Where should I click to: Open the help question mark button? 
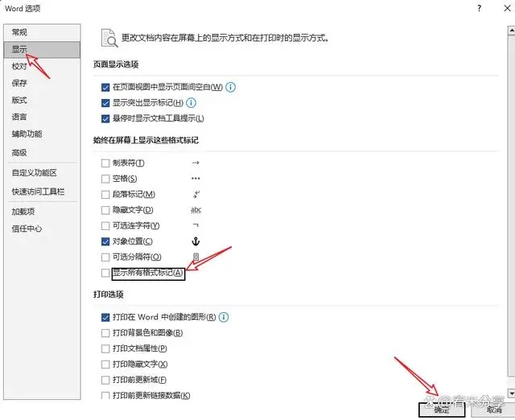point(480,8)
